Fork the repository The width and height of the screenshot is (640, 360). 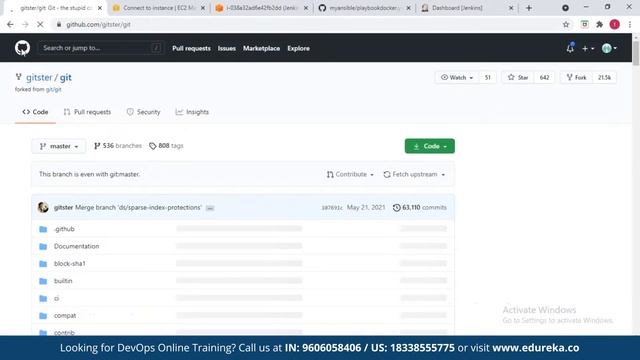[x=576, y=78]
